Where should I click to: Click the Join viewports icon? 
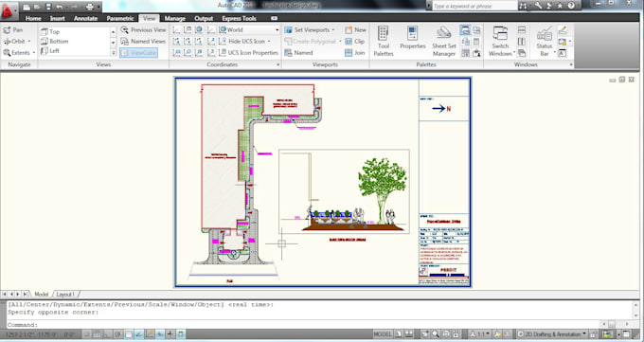click(355, 53)
